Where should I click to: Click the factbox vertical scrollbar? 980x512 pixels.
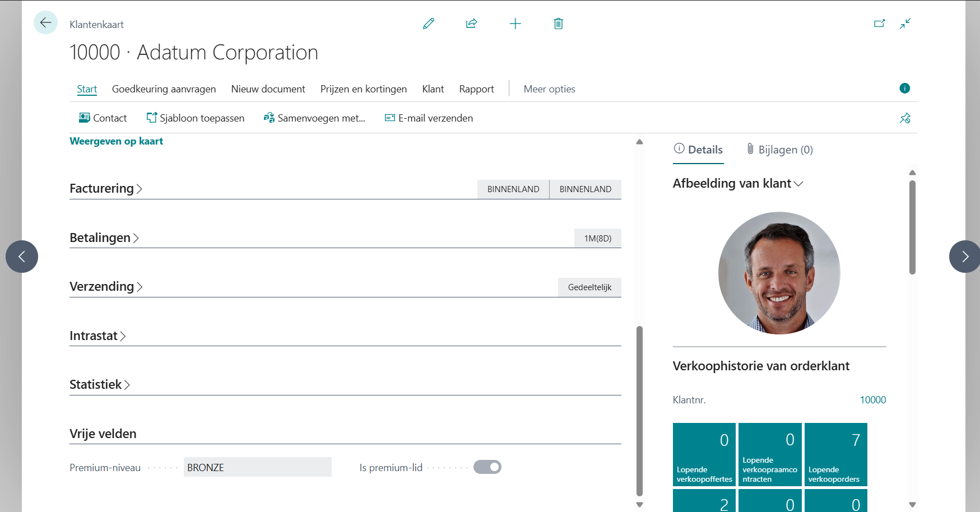click(x=912, y=227)
